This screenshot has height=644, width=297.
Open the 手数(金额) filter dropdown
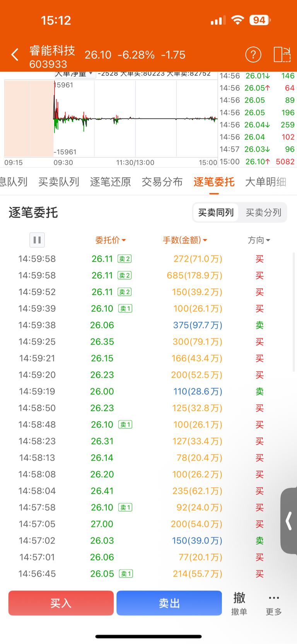[185, 240]
